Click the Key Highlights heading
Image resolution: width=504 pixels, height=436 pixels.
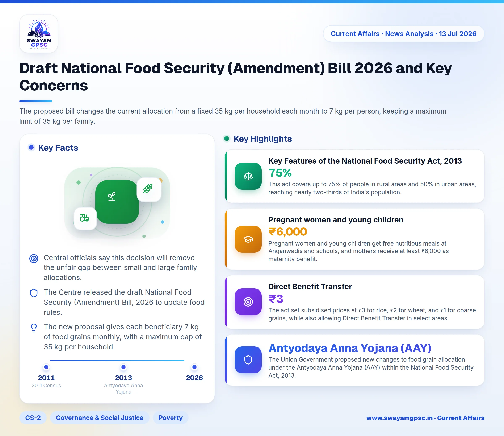pyautogui.click(x=263, y=139)
